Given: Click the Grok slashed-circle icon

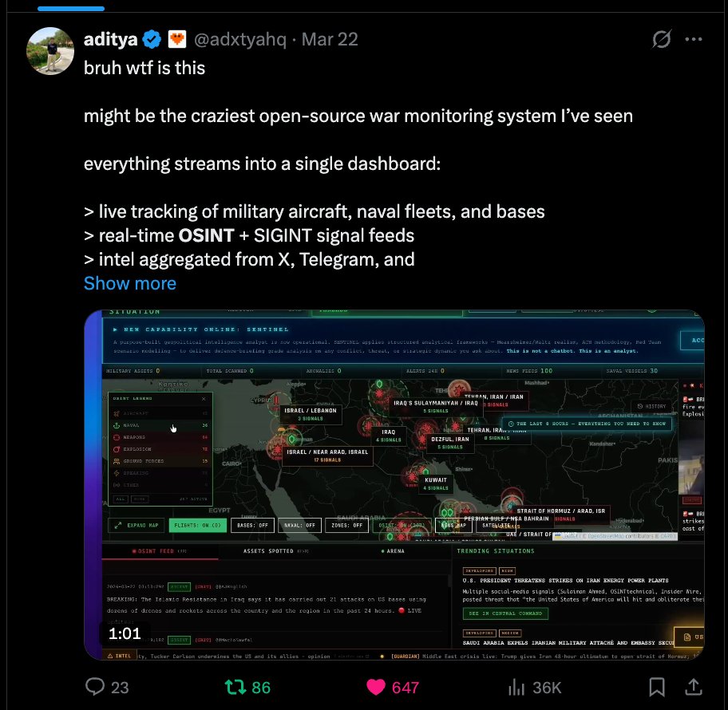Looking at the screenshot, I should pos(661,39).
